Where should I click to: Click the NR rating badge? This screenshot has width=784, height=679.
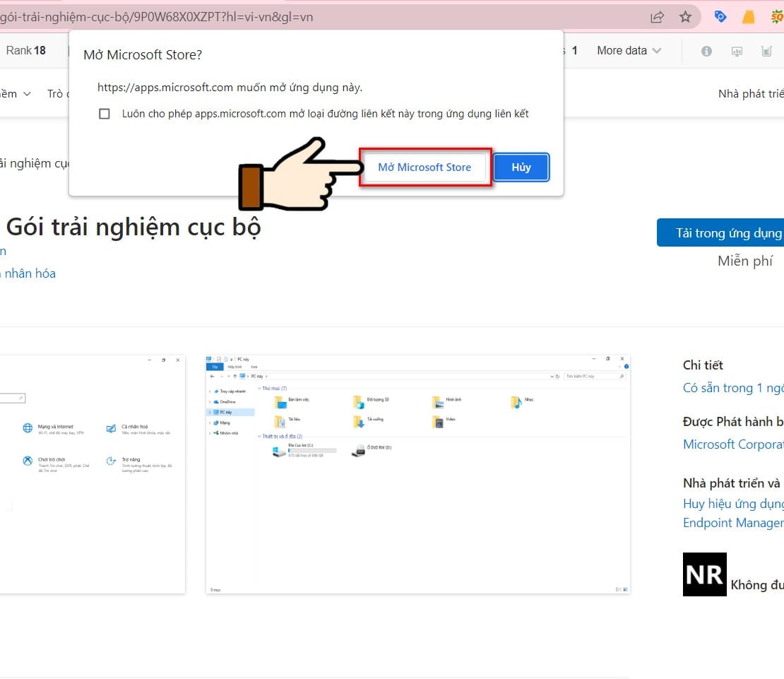pyautogui.click(x=704, y=574)
